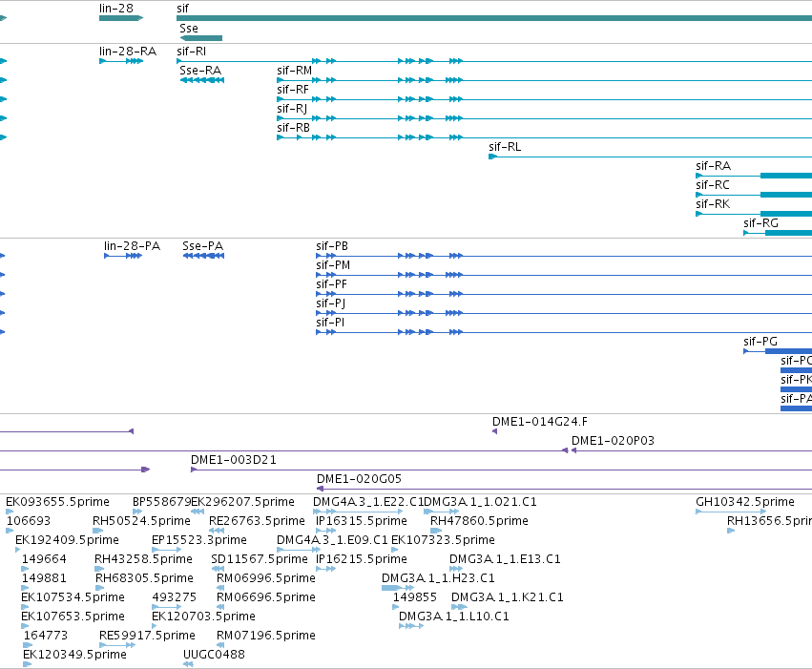
Task: Select the 106693 EST label
Action: pyautogui.click(x=29, y=521)
